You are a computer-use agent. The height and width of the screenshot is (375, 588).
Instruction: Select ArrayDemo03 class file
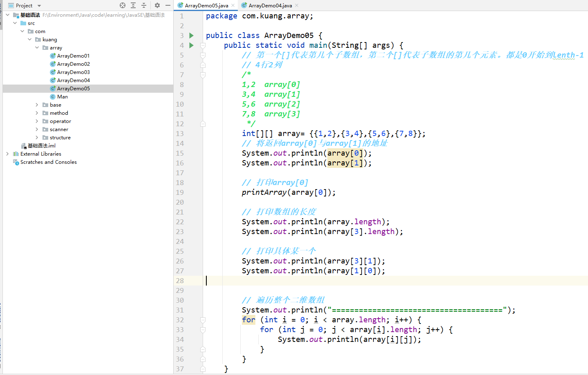point(73,72)
